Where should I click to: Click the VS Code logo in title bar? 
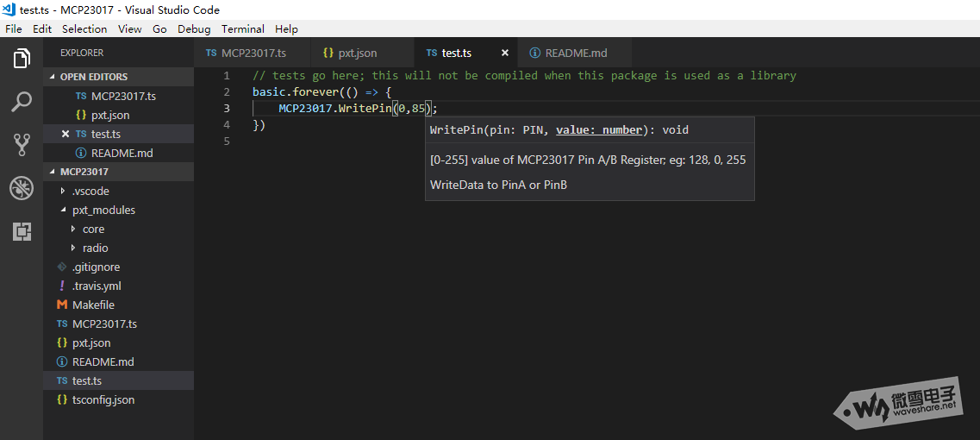click(x=9, y=9)
